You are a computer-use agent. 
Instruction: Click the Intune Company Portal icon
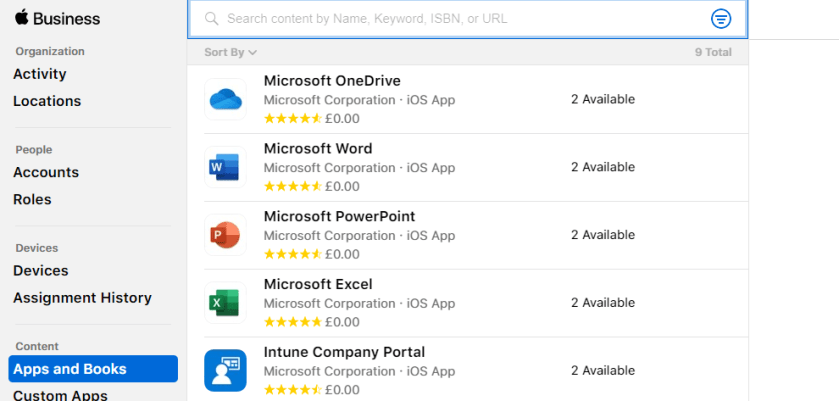225,370
